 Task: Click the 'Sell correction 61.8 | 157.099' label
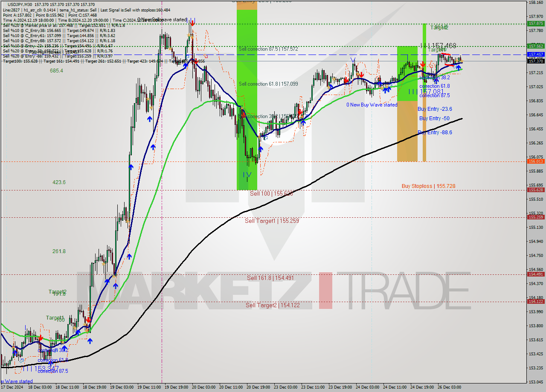268,84
